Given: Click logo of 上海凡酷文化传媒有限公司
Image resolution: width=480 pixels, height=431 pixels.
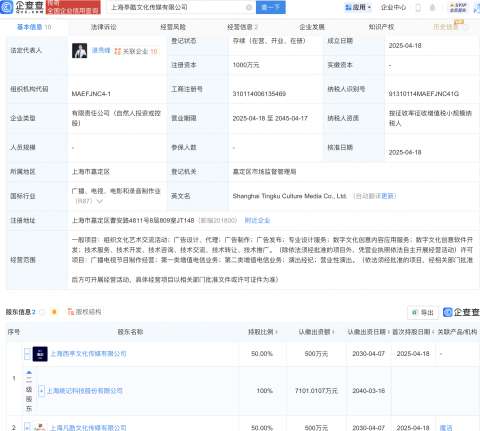Looking at the screenshot, I should pyautogui.click(x=40, y=427).
